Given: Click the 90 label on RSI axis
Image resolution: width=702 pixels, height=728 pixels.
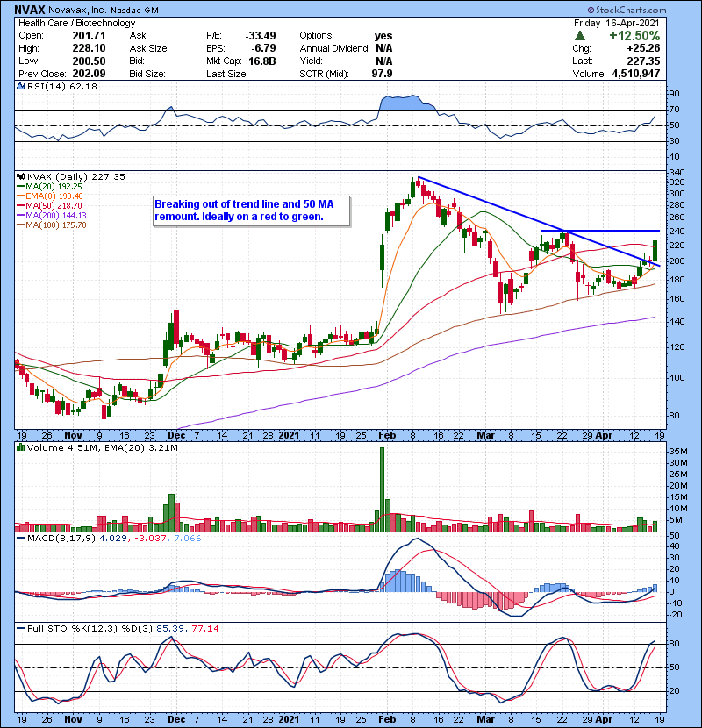Looking at the screenshot, I should click(674, 94).
